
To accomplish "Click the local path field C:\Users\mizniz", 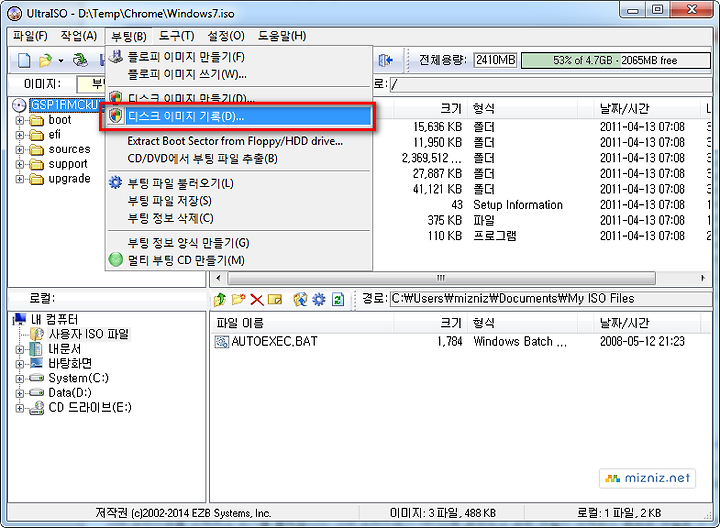I will point(550,299).
